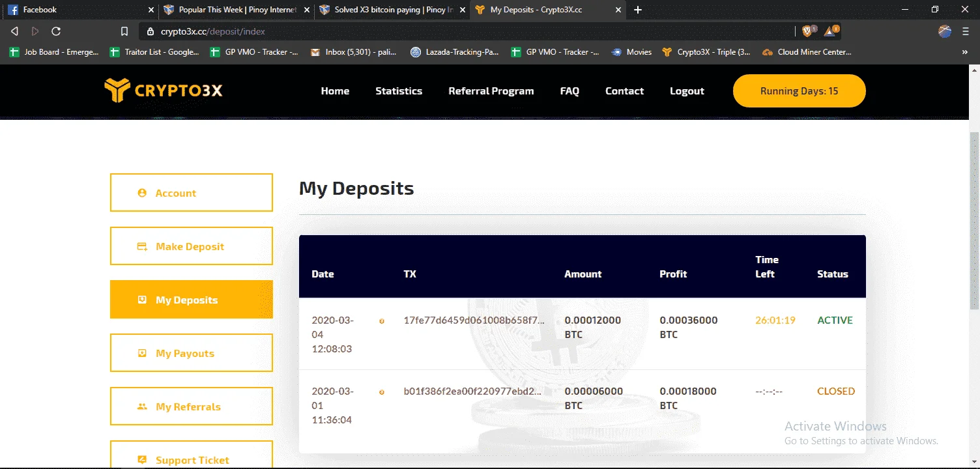
Task: Click the icon beside the b01f386f2ea transaction
Action: coord(382,391)
